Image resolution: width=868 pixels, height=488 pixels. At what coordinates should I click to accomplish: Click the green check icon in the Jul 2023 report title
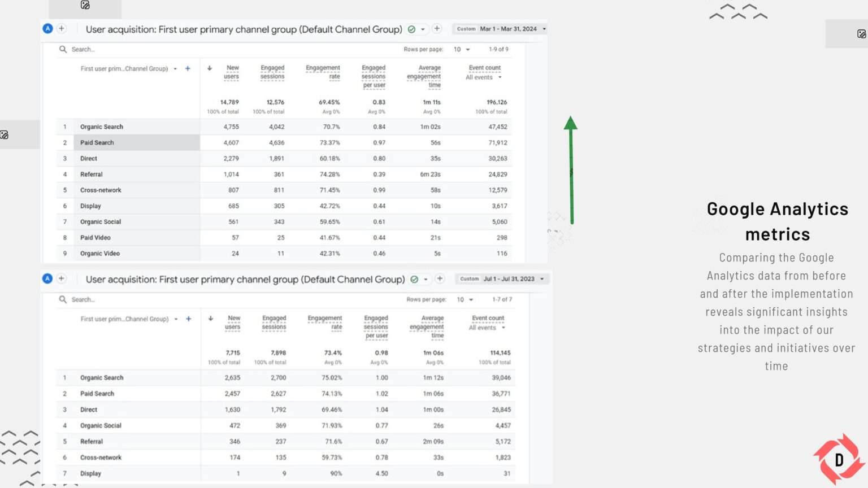[414, 280]
